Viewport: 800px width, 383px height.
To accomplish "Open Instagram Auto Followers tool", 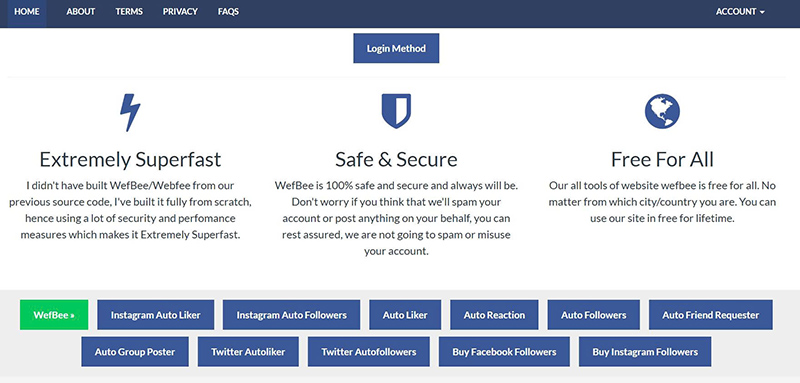I will pos(291,315).
